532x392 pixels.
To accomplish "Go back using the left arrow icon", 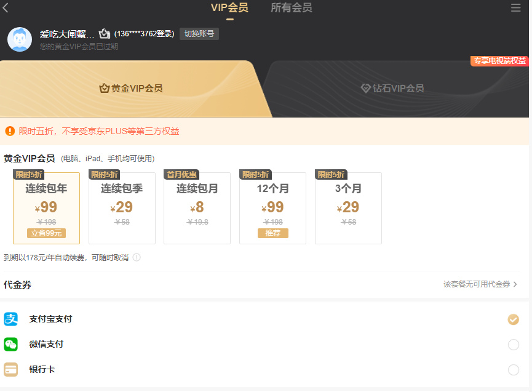I will pos(6,8).
